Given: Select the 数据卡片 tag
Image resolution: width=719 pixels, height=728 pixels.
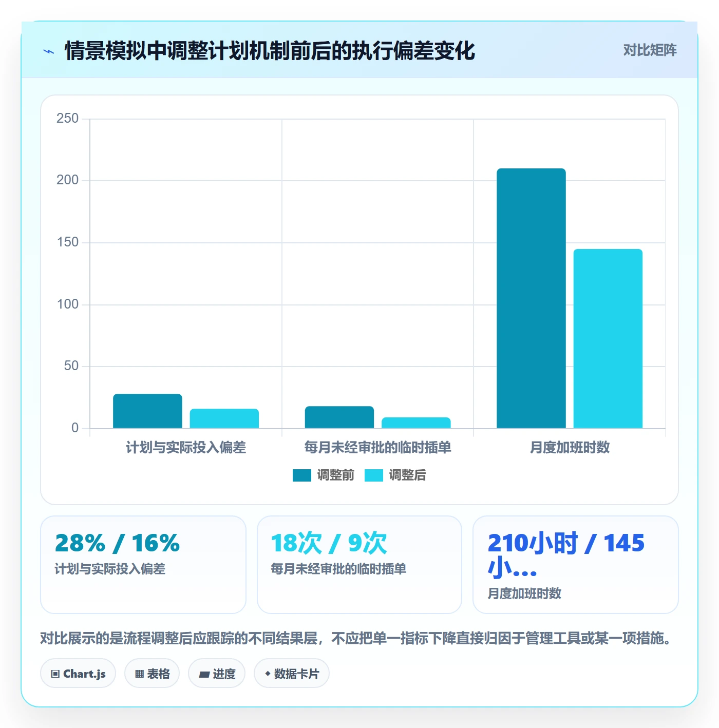Looking at the screenshot, I should pyautogui.click(x=292, y=674).
